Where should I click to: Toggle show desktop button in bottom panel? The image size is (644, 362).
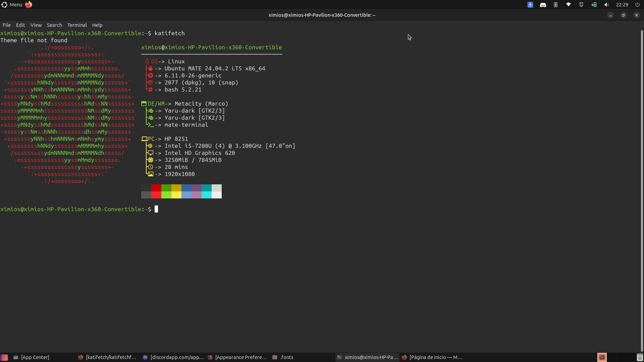tap(4, 357)
